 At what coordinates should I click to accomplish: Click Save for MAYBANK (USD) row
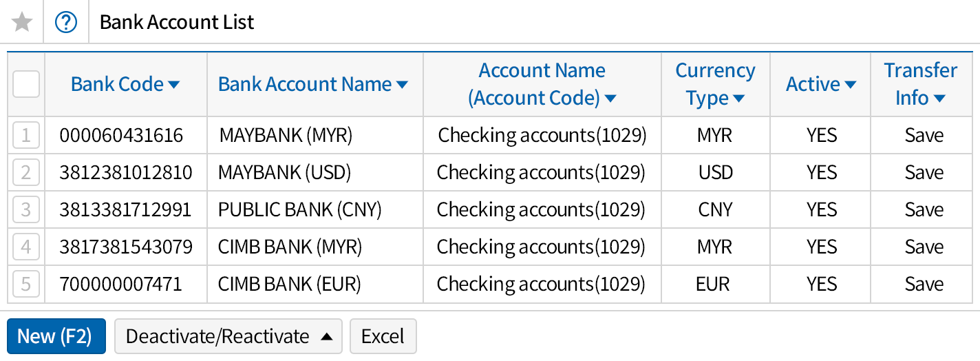(924, 172)
